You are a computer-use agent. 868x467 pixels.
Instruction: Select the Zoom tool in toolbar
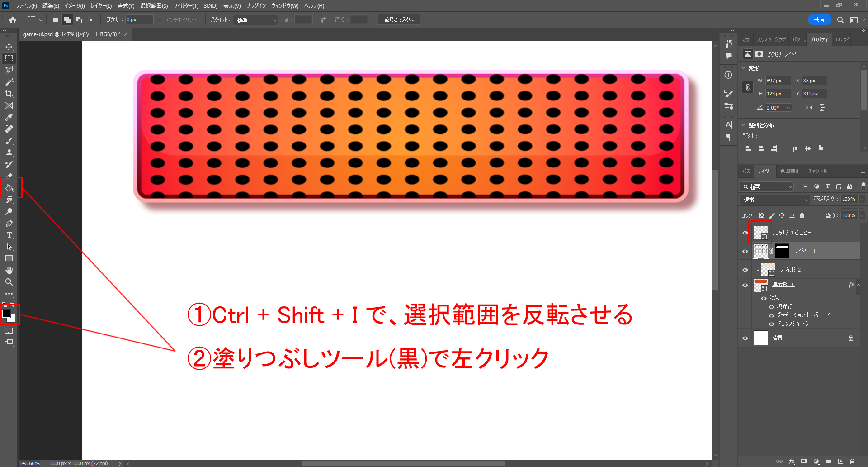(9, 282)
